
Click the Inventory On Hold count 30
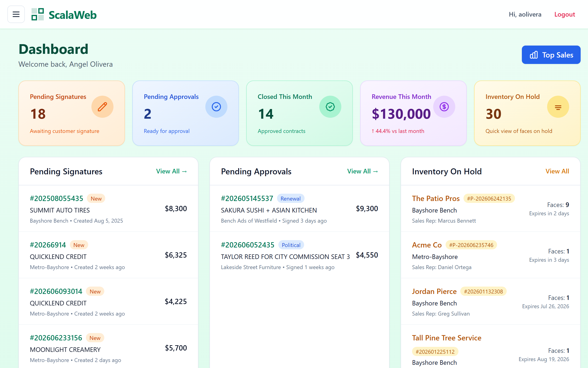coord(493,114)
